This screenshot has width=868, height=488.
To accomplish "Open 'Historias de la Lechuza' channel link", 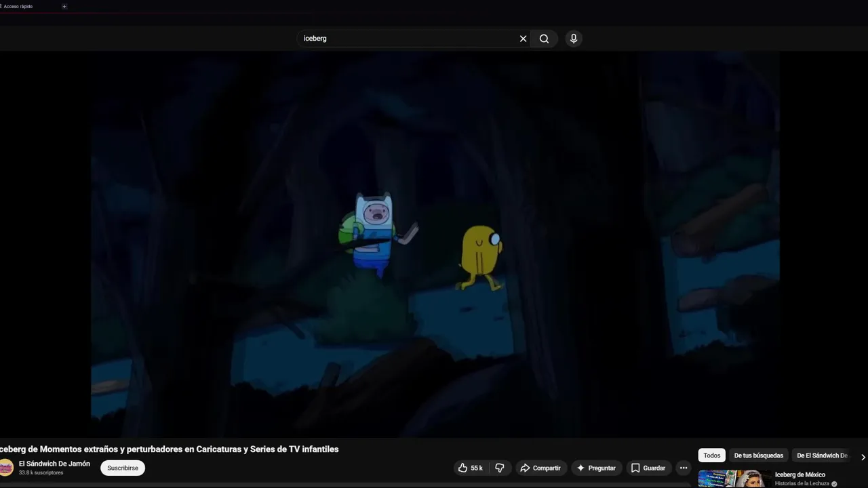I will 802,484.
